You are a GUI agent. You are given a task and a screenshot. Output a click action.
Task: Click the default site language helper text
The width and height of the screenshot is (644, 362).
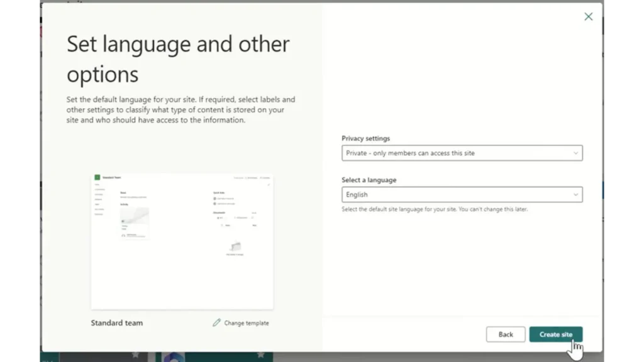[x=434, y=209]
